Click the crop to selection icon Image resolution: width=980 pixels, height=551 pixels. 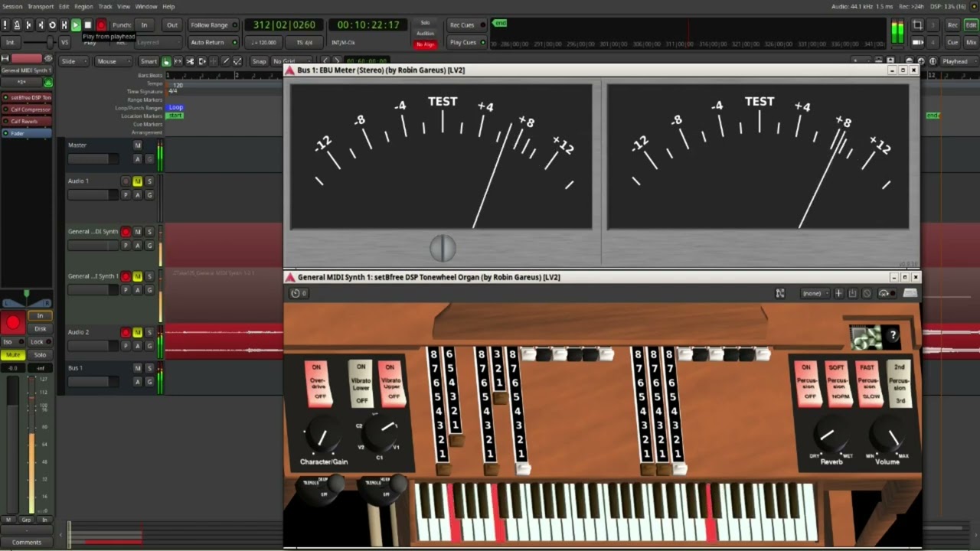[918, 25]
